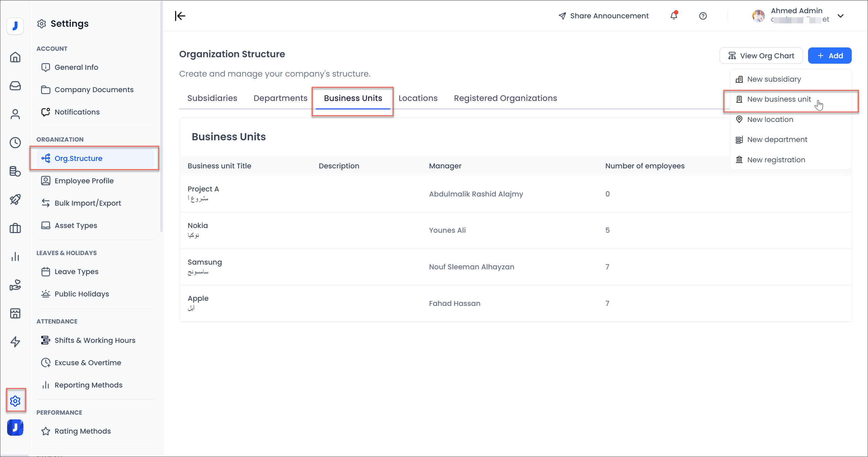Click the View Org Chart button
This screenshot has width=868, height=457.
761,56
